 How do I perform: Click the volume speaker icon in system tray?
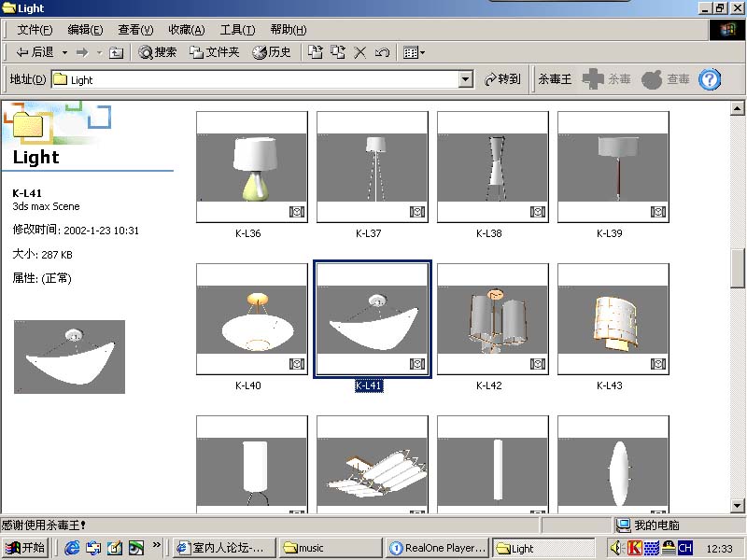(617, 548)
